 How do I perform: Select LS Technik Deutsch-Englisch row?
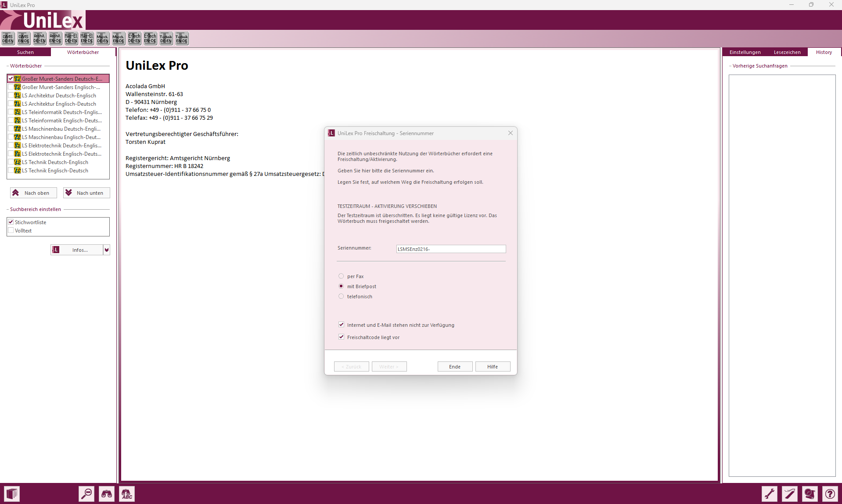click(x=58, y=162)
